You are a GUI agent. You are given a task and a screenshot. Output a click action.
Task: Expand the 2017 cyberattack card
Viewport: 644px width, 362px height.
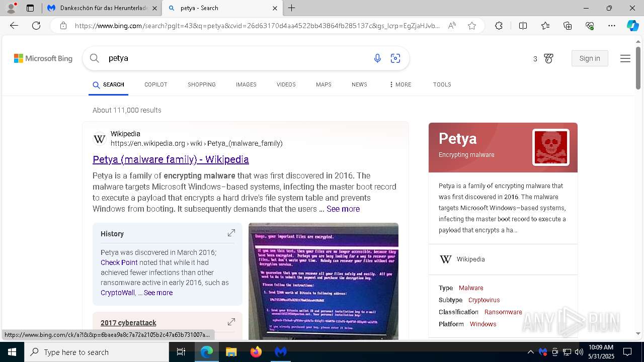click(x=231, y=322)
